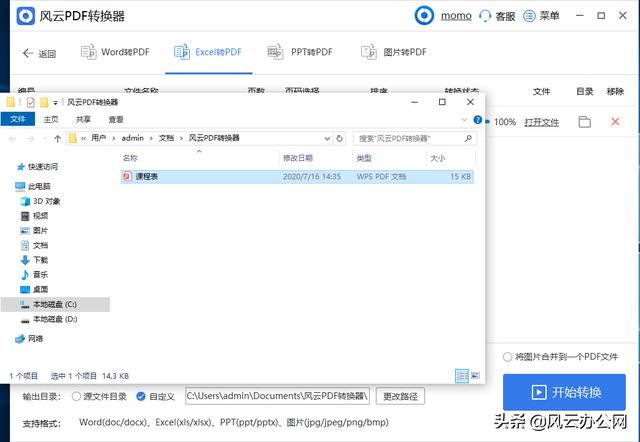Click the properties checkmark icon in title bar

[x=31, y=102]
